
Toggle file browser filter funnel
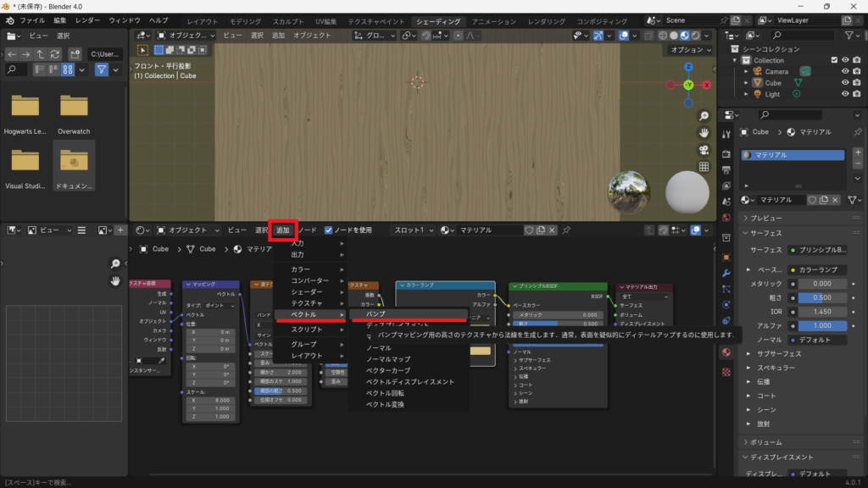(102, 69)
